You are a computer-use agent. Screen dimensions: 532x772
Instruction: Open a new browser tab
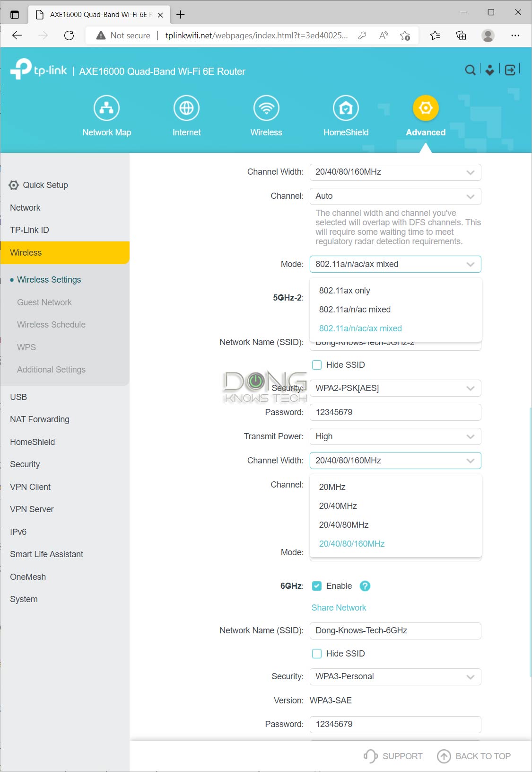click(180, 15)
